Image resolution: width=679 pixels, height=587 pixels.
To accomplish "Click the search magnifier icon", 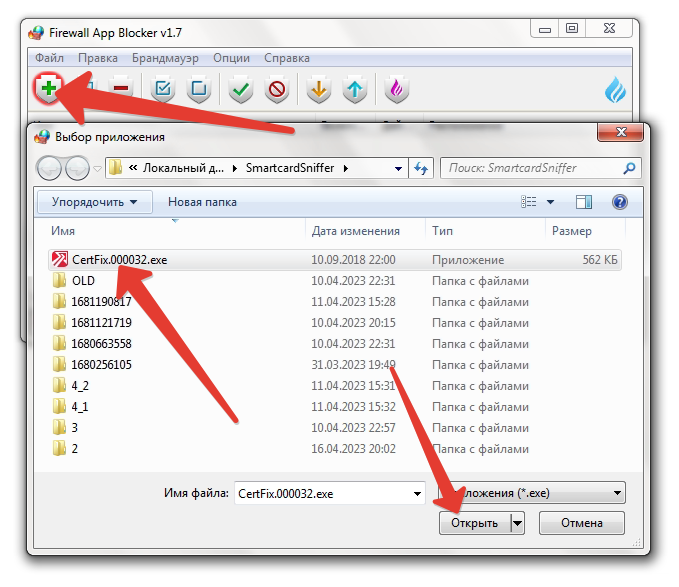I will pos(629,168).
